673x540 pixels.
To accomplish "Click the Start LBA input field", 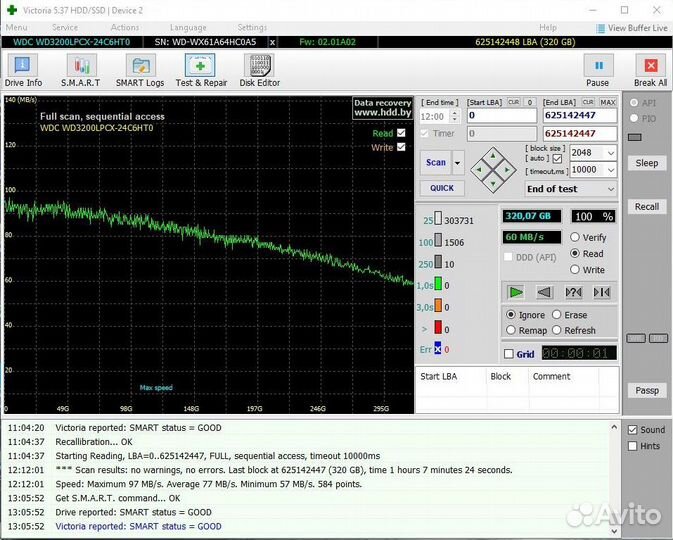I will [x=501, y=115].
